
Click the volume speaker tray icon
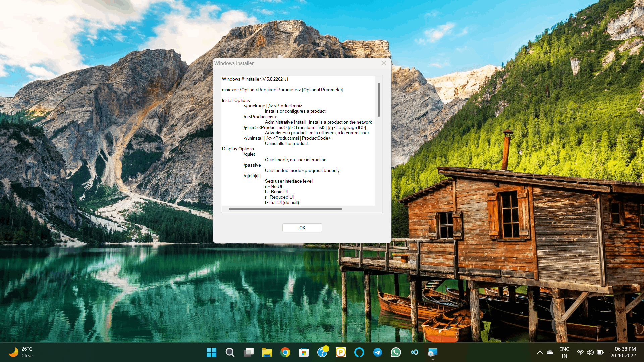[590, 352]
